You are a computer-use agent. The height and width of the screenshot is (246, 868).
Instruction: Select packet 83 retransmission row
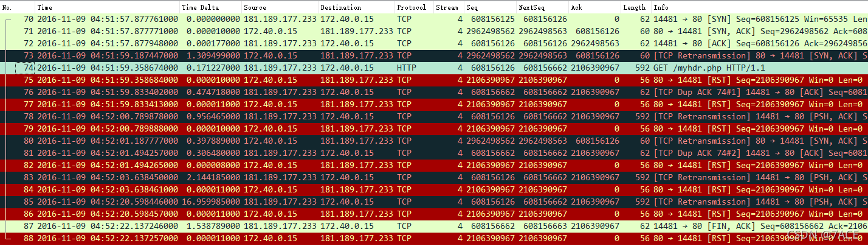click(434, 177)
